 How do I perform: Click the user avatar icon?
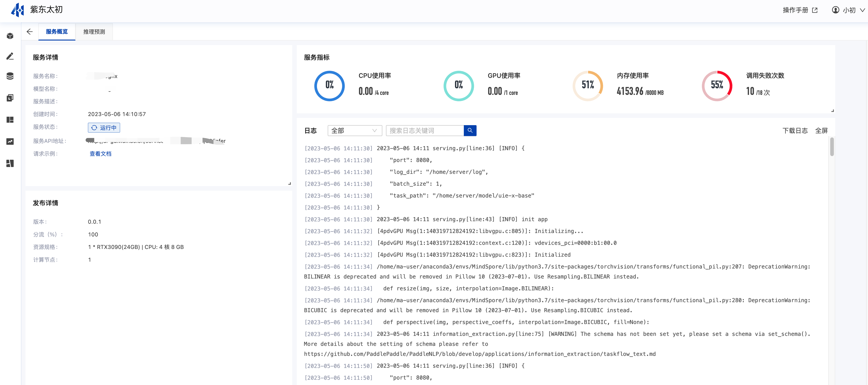[x=835, y=10]
